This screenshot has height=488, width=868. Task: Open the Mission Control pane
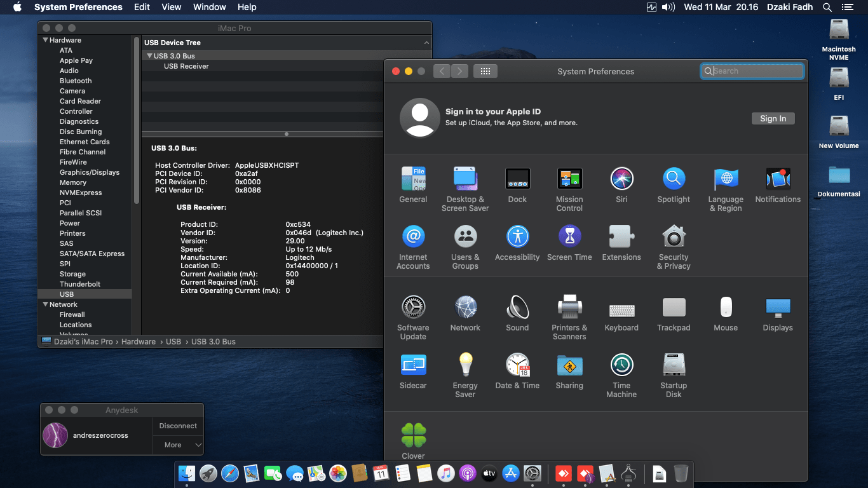pos(569,184)
